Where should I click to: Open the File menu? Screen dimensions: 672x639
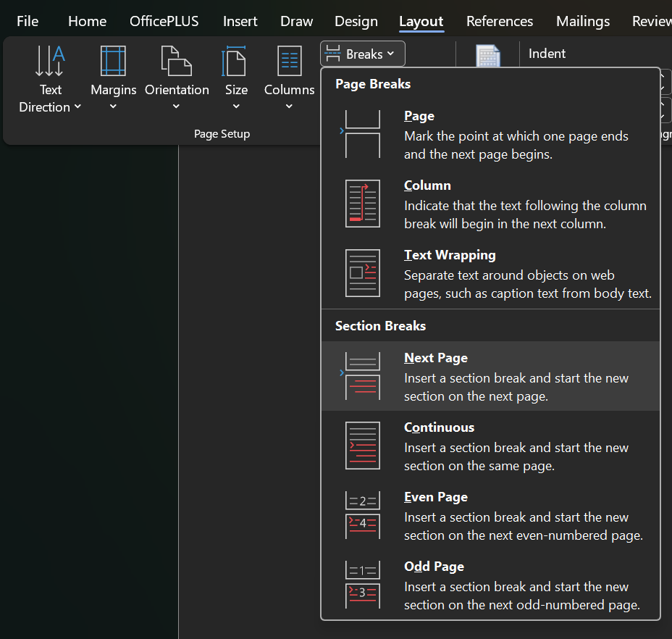tap(28, 21)
